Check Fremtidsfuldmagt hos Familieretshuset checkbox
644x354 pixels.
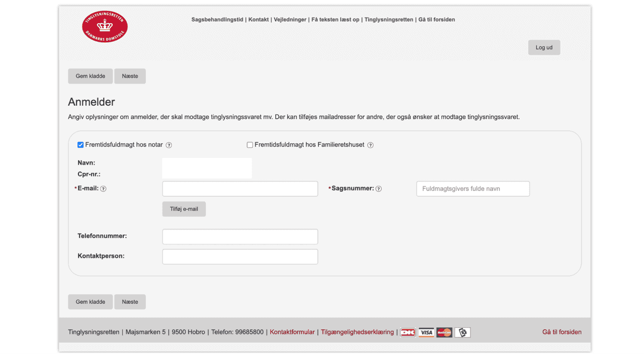250,145
